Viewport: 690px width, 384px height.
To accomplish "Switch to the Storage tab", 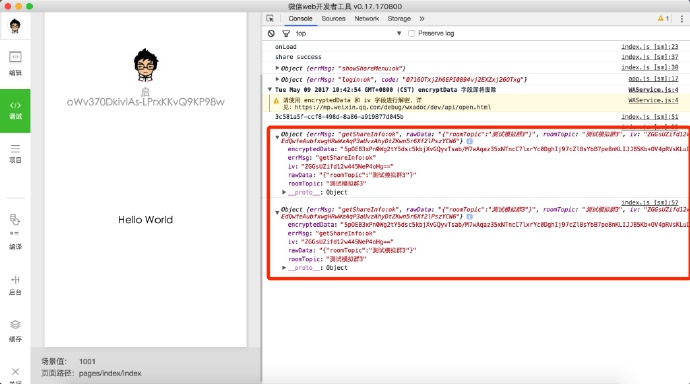I will (x=399, y=18).
